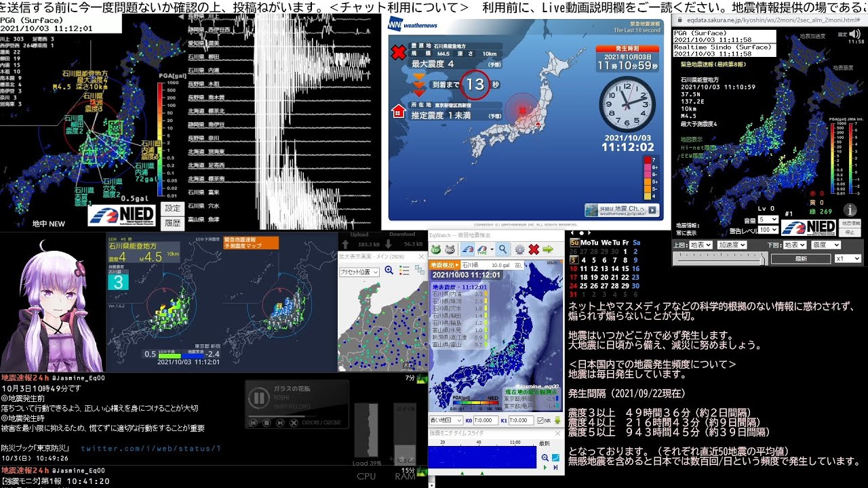Pause the music player track
The height and width of the screenshot is (488, 868).
pyautogui.click(x=258, y=397)
